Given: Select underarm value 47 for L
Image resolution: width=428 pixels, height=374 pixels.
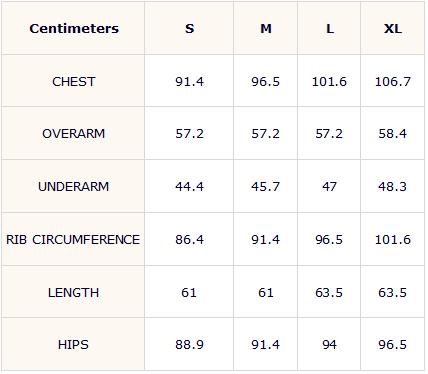Looking at the screenshot, I should (329, 186).
